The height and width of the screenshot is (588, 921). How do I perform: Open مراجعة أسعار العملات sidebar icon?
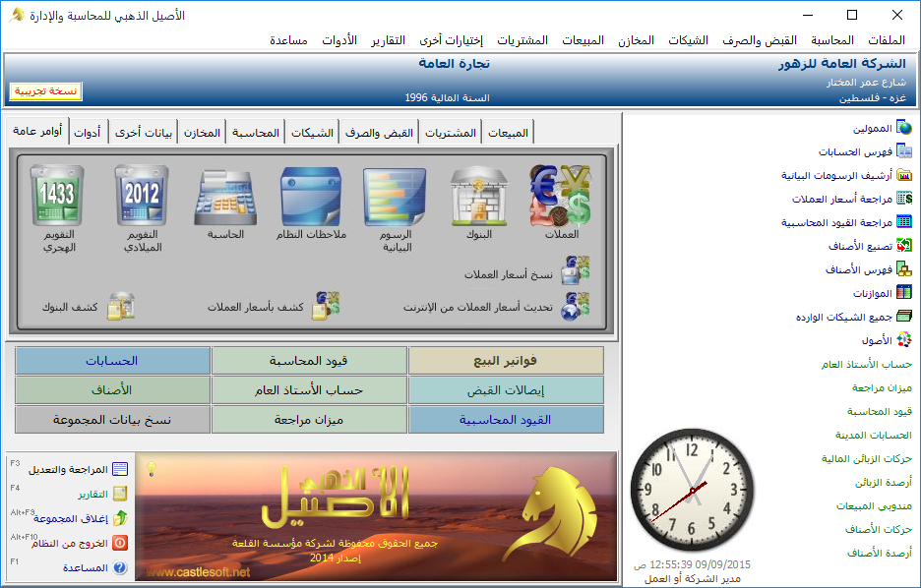tap(904, 199)
